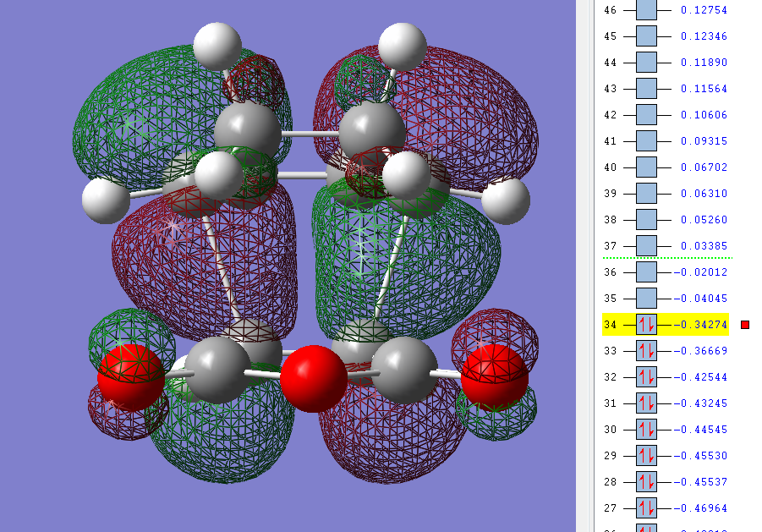Click the orbital number label 46
Image resolution: width=762 pixels, height=532 pixels.
click(610, 10)
